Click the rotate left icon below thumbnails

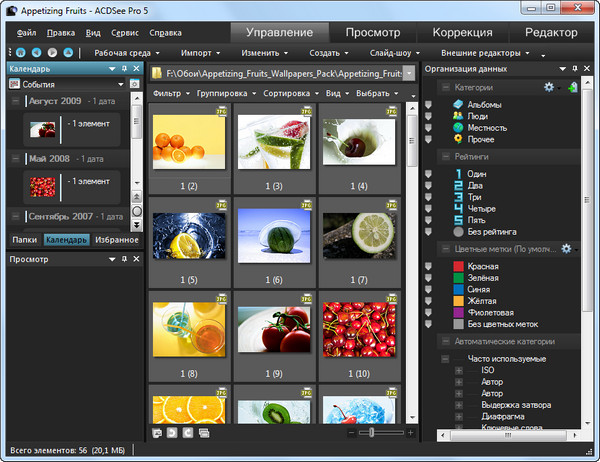click(172, 432)
